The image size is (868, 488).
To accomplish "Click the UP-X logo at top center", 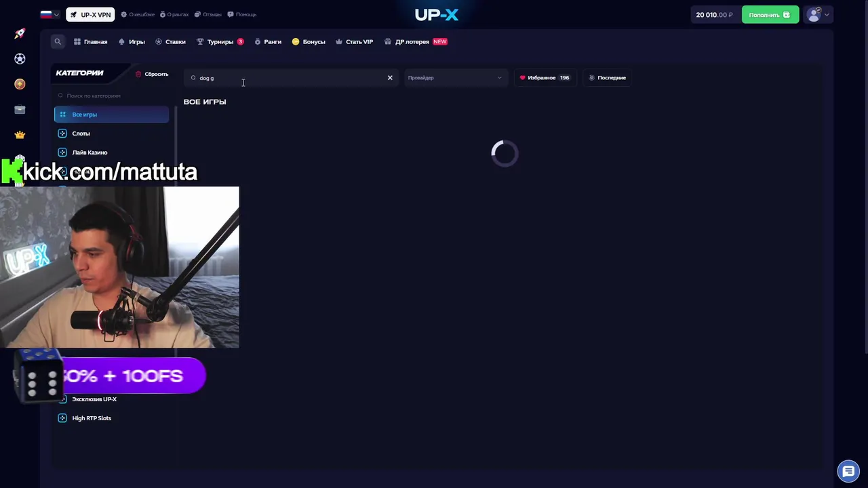I will tap(437, 14).
